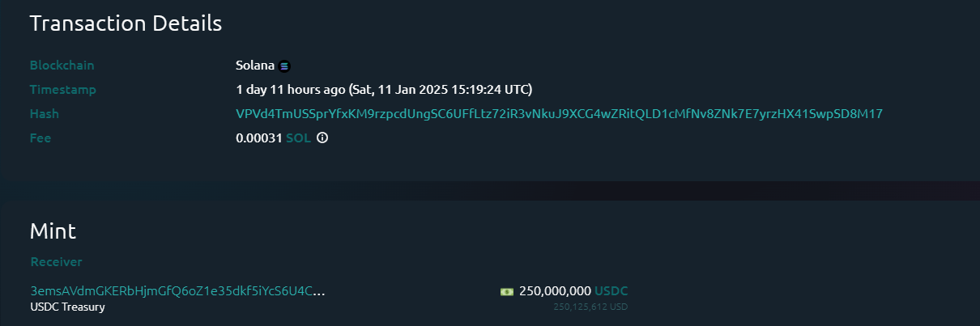
Task: Open the receiver address starting with 3emsAVdm
Action: (x=177, y=291)
